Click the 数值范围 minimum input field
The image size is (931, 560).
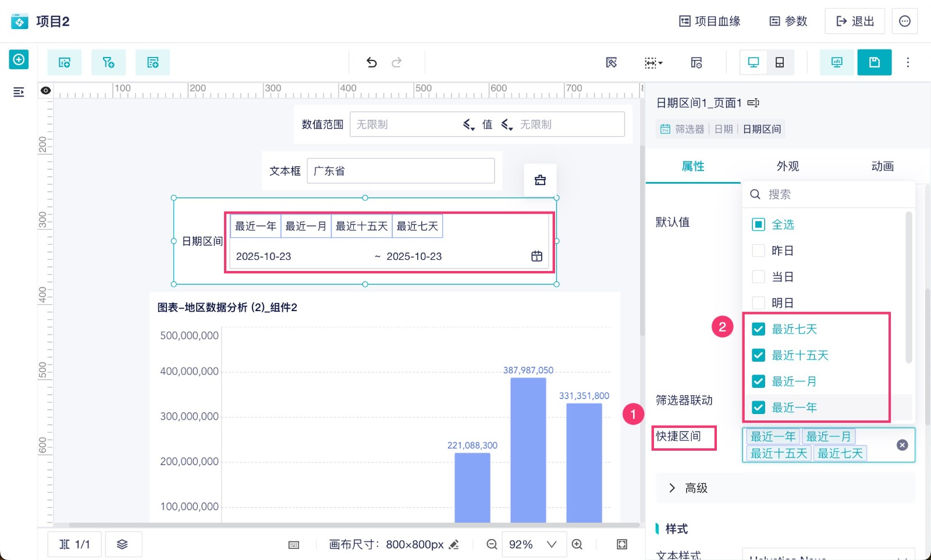tap(405, 124)
